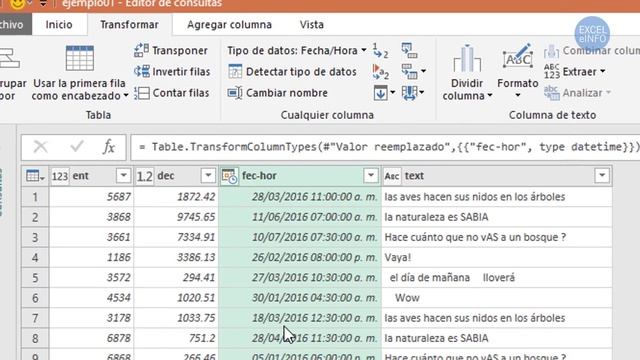Open dec column filter dropdown
Image resolution: width=640 pixels, height=360 pixels.
click(208, 176)
